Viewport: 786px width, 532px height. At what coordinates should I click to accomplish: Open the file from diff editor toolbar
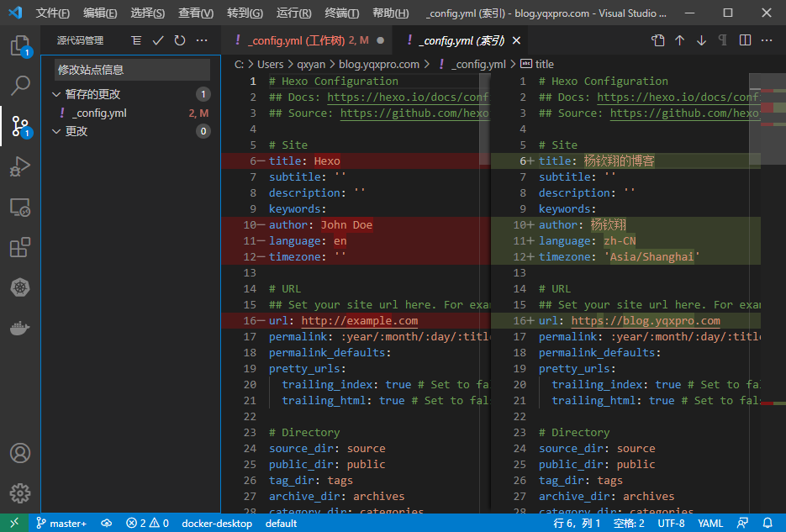pos(657,40)
